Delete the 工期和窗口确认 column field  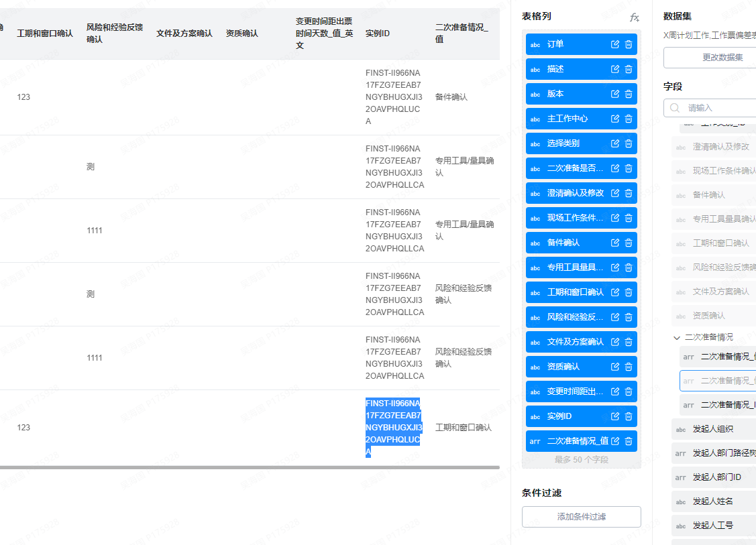click(629, 292)
